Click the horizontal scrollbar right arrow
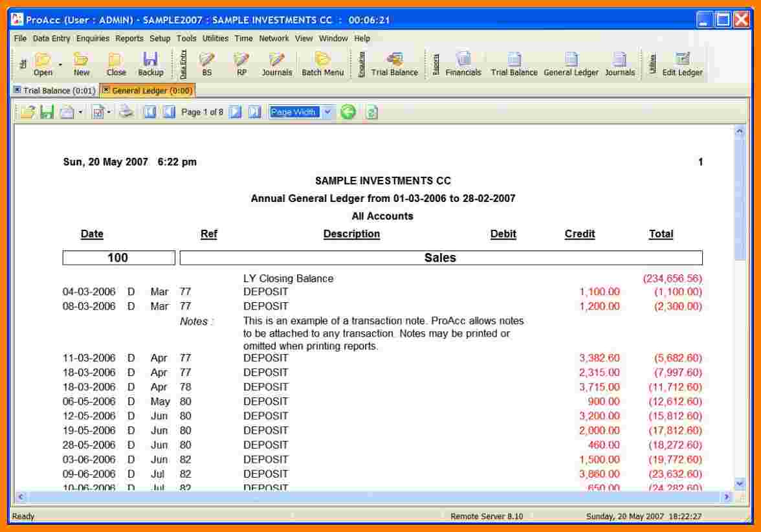Viewport: 761px width, 532px height. 727,497
